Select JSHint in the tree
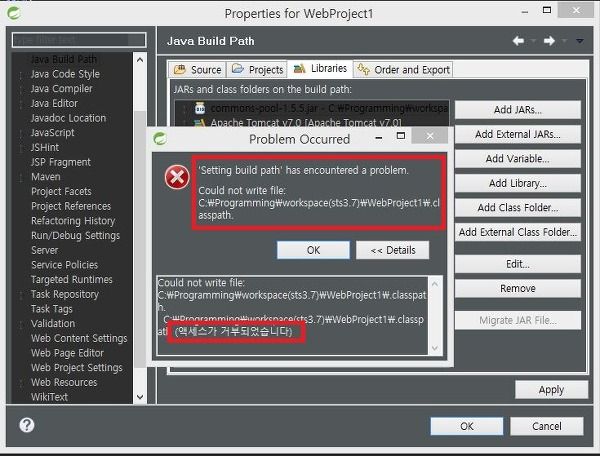Image resolution: width=600 pixels, height=456 pixels. point(45,147)
